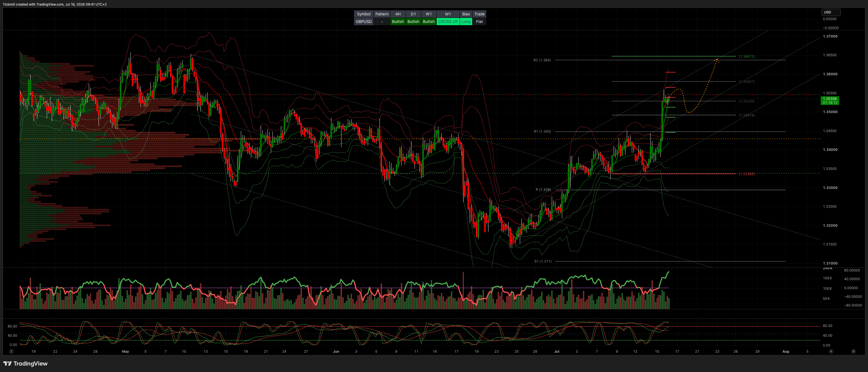Click the Pattern column header
868x372 pixels.
coord(382,14)
